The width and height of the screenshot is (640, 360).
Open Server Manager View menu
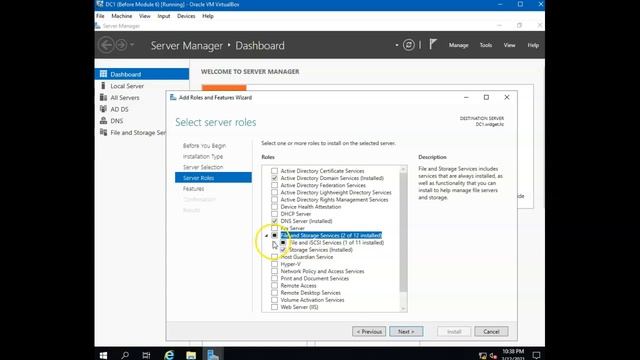pos(509,45)
